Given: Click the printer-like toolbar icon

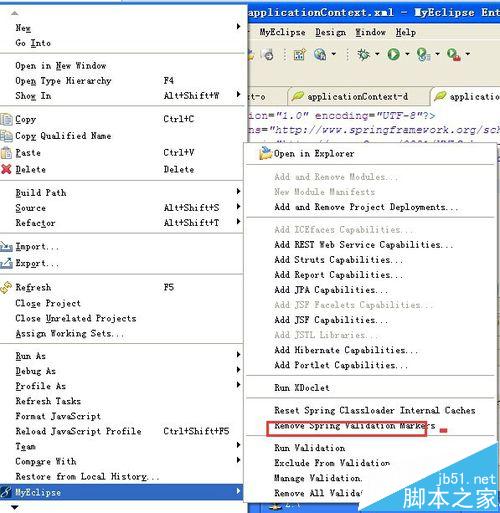Looking at the screenshot, I should coord(269,54).
